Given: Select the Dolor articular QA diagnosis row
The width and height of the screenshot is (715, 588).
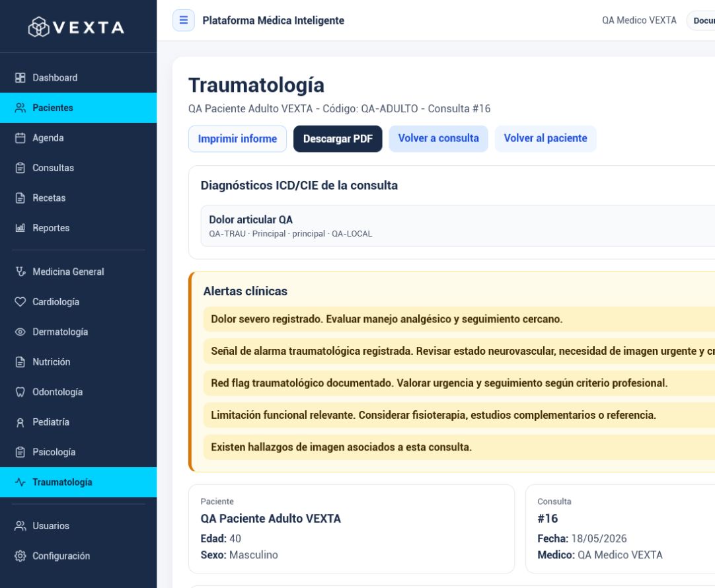Looking at the screenshot, I should point(458,226).
